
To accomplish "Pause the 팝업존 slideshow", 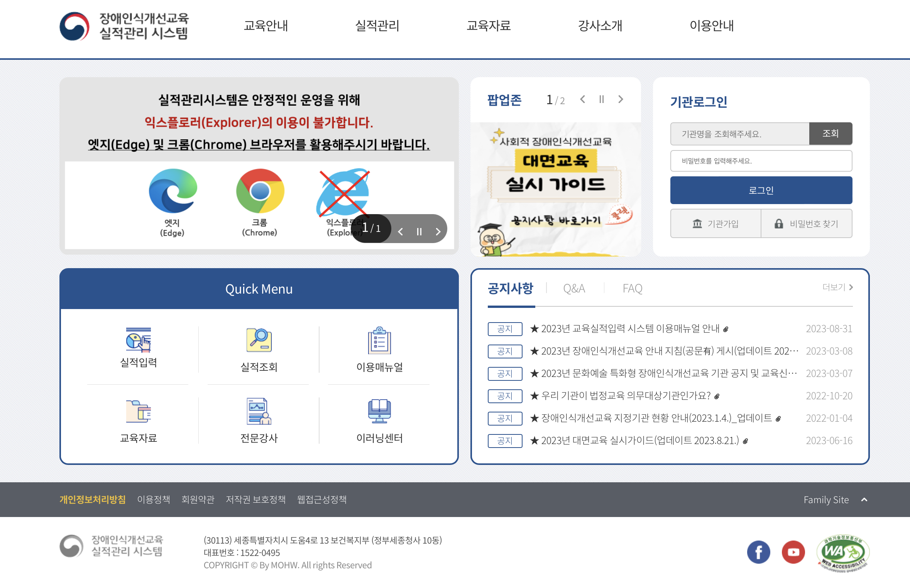I will 601,99.
